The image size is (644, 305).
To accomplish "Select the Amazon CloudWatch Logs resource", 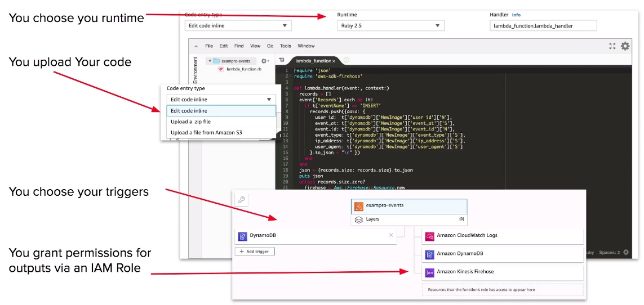I will click(503, 236).
